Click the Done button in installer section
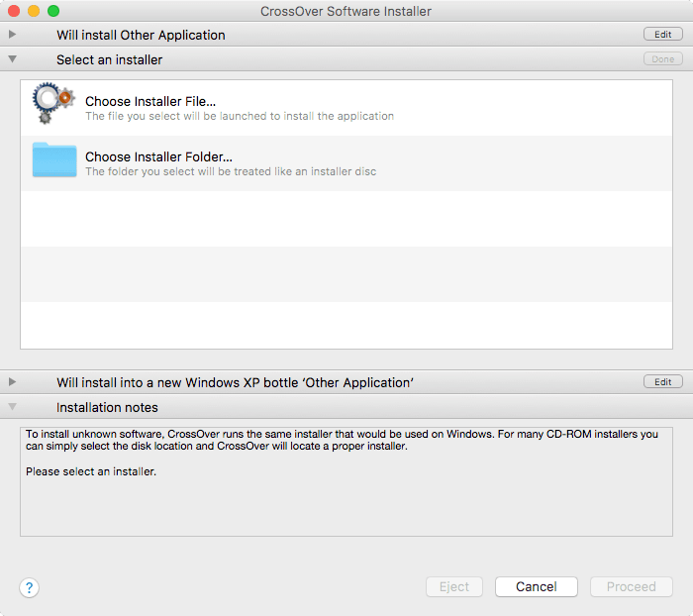The image size is (693, 616). click(x=662, y=59)
